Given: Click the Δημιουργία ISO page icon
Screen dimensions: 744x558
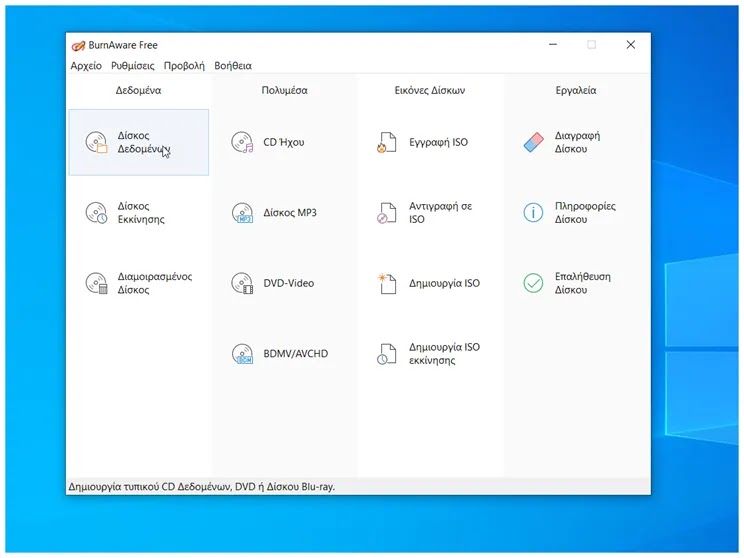Looking at the screenshot, I should click(387, 283).
